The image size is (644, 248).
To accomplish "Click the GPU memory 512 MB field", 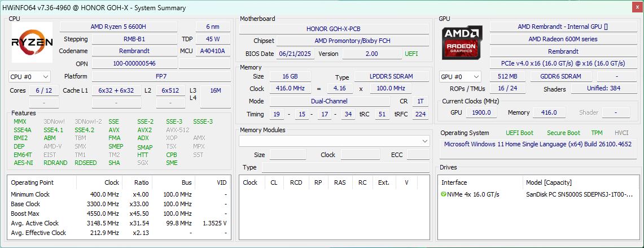I will click(x=507, y=76).
